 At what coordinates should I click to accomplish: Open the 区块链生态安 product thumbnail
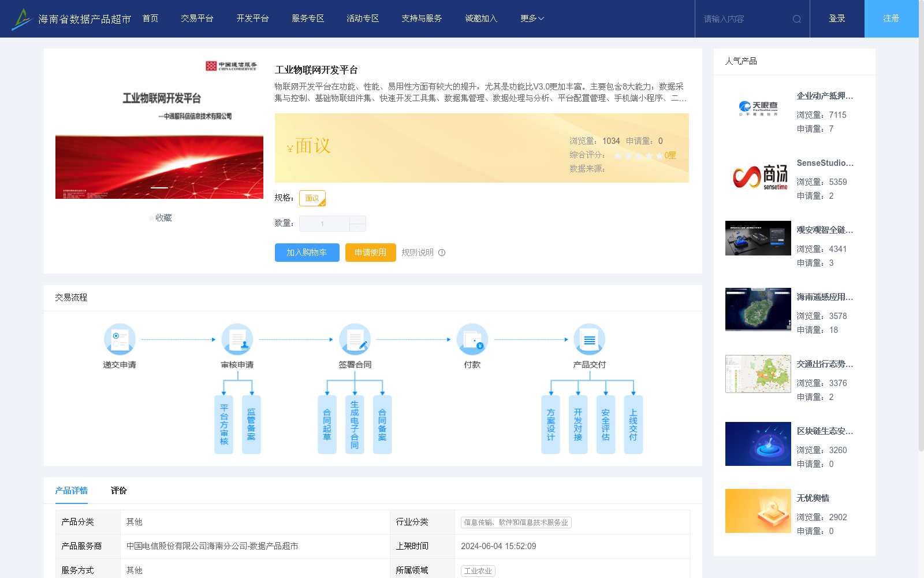click(x=758, y=444)
